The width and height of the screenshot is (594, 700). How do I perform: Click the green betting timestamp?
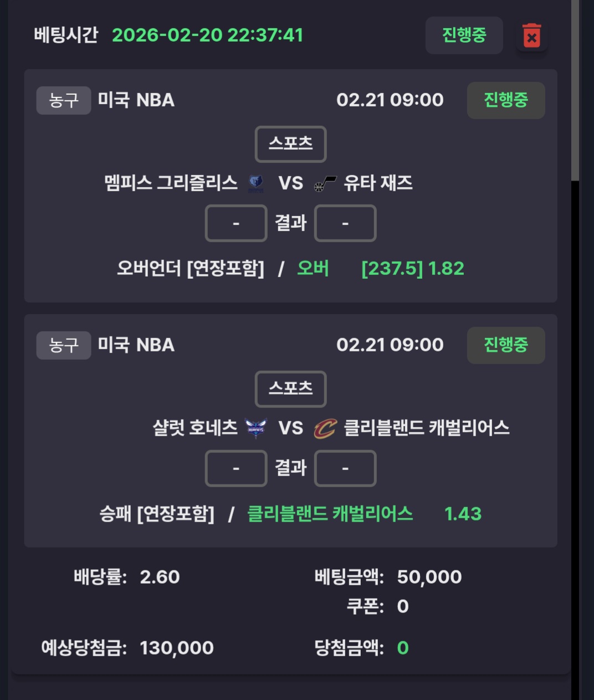point(208,35)
